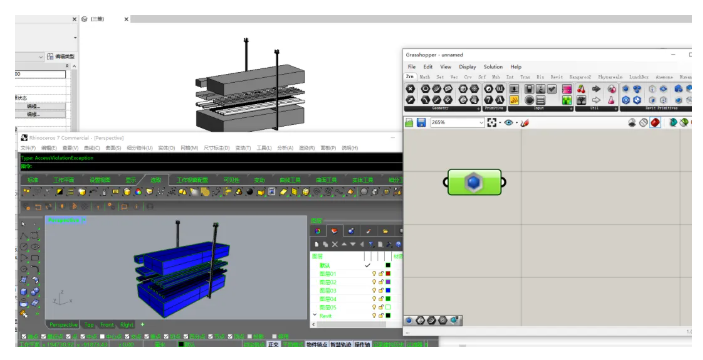Screen dimensions: 703x360
Task: Click the Grasshopper eye preview icon
Action: click(508, 122)
